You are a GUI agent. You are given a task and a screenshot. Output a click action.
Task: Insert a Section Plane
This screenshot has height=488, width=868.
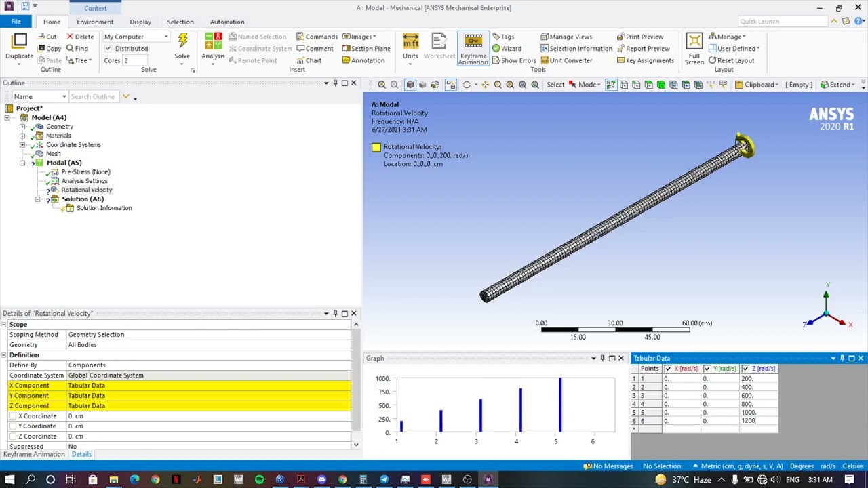366,49
